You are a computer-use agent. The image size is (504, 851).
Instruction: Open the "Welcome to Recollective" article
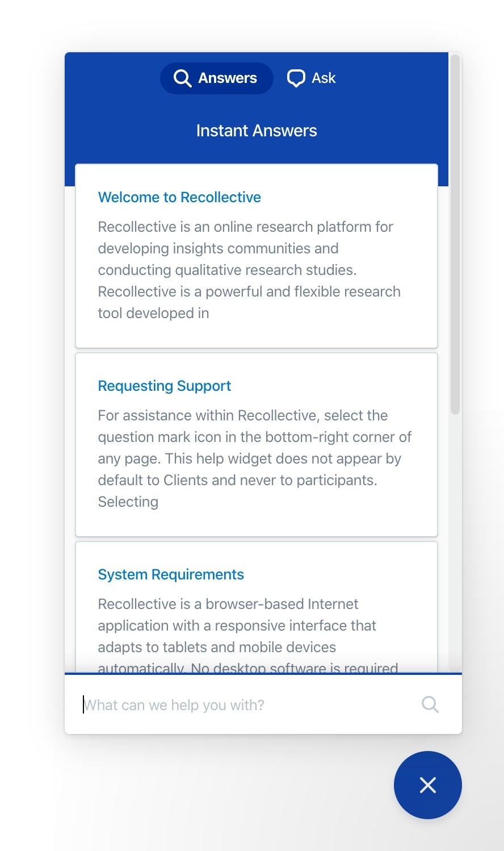[x=179, y=197]
